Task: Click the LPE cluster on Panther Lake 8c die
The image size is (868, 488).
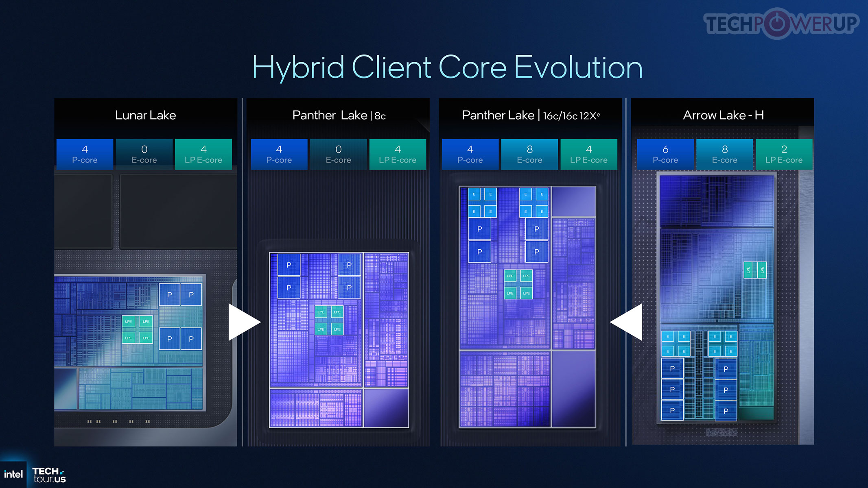Action: point(329,320)
